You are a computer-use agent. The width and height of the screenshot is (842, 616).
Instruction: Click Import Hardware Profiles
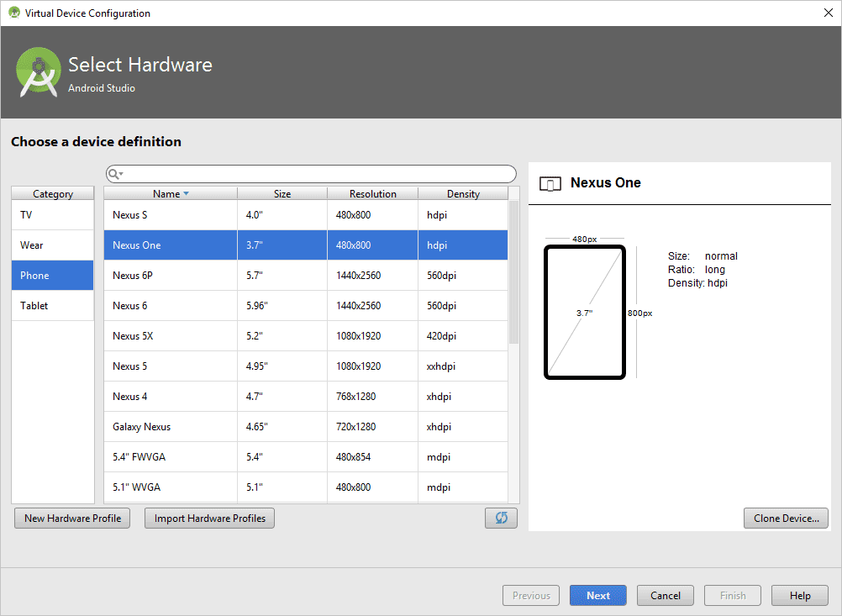click(x=209, y=518)
